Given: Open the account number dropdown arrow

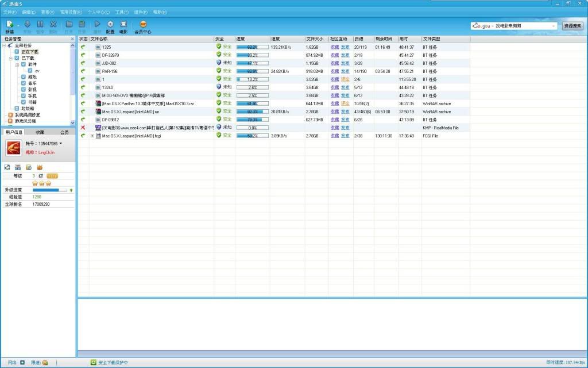Looking at the screenshot, I should (60, 144).
